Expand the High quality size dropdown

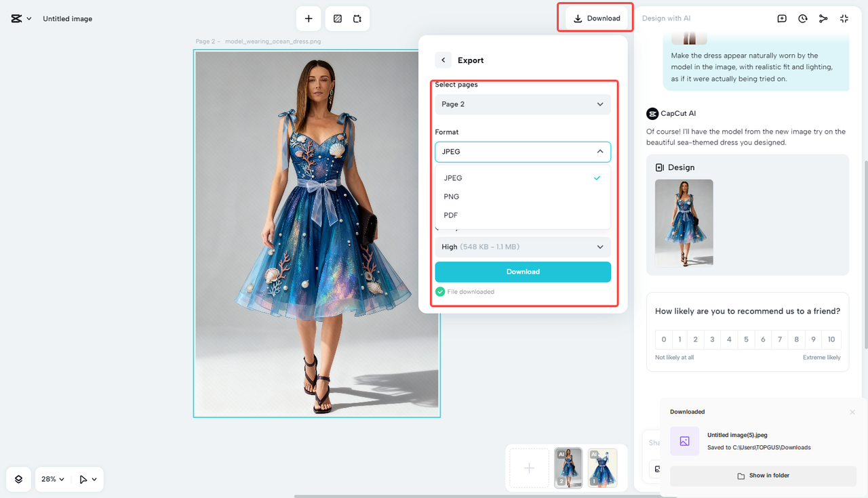point(522,247)
